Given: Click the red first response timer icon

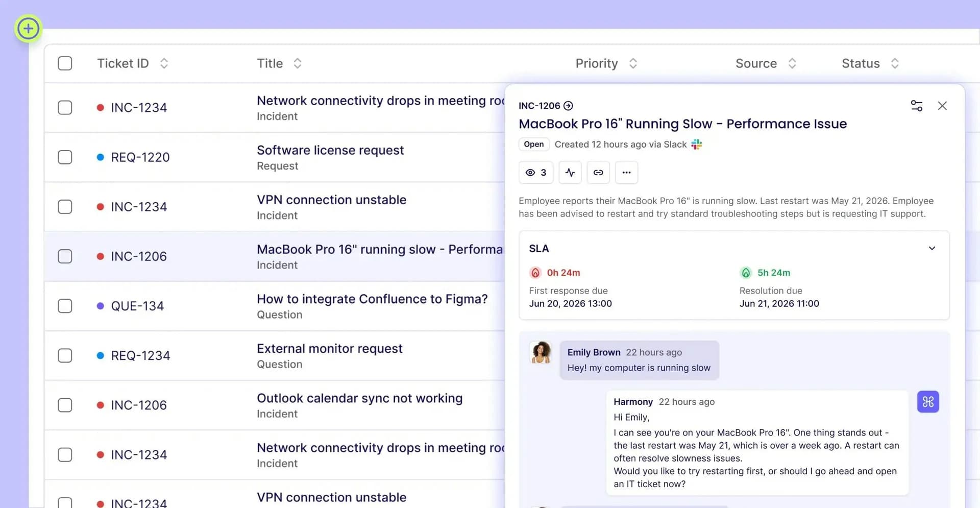Looking at the screenshot, I should (x=535, y=273).
